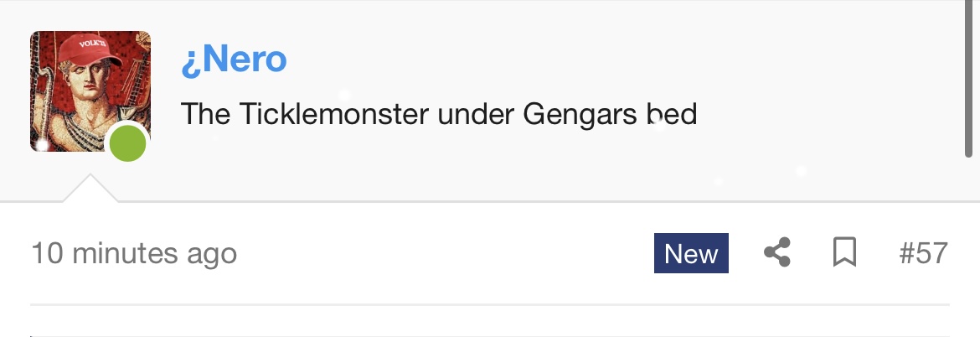Bookmark post #57
The height and width of the screenshot is (337, 980).
tap(844, 252)
